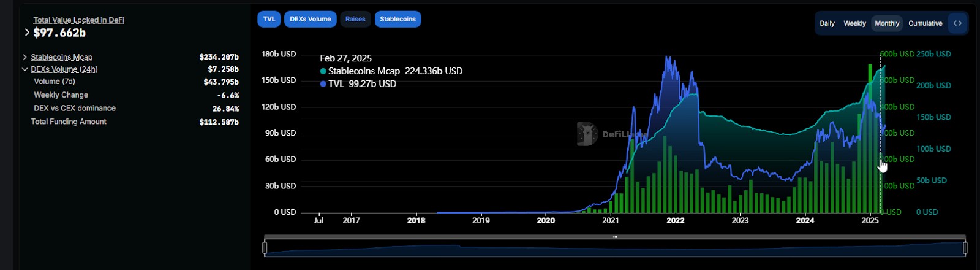Click the 250b USD right axis label

pos(933,54)
